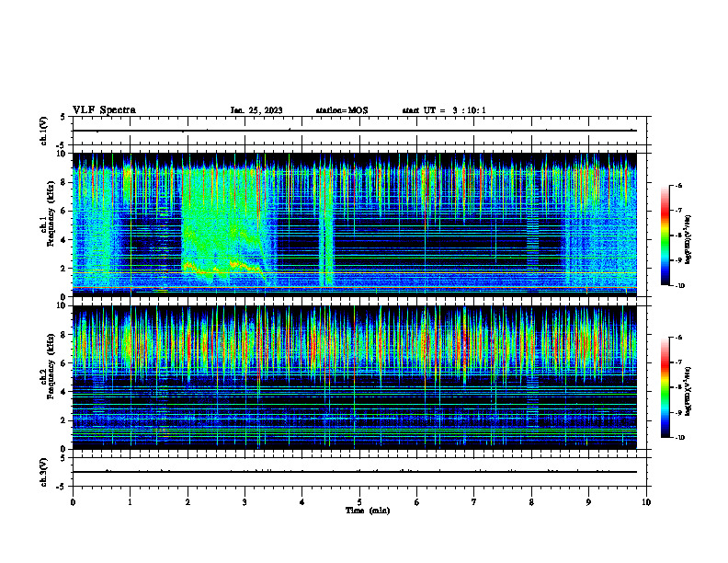The image size is (728, 563).
Task: Click the "6" kHz tick on ch.2 frequency axis
Action: [x=63, y=363]
